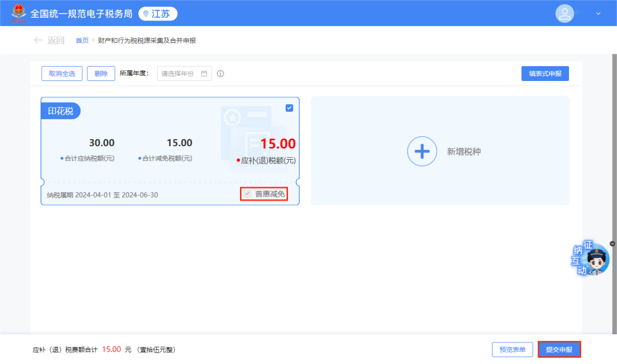Image resolution: width=617 pixels, height=364 pixels.
Task: Click the 填表式申报 button
Action: pos(544,73)
